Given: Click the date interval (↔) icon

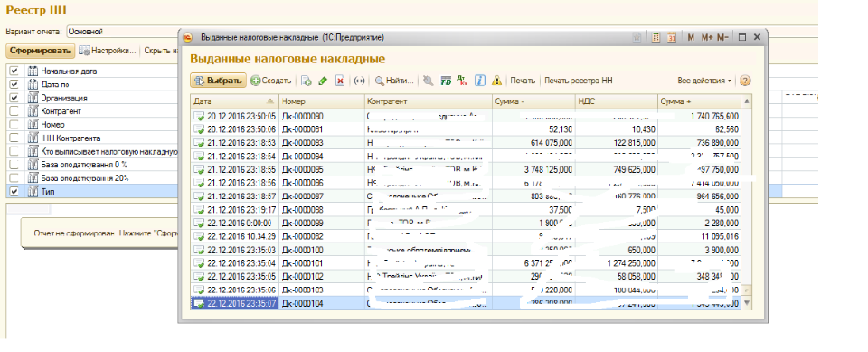Looking at the screenshot, I should (359, 81).
